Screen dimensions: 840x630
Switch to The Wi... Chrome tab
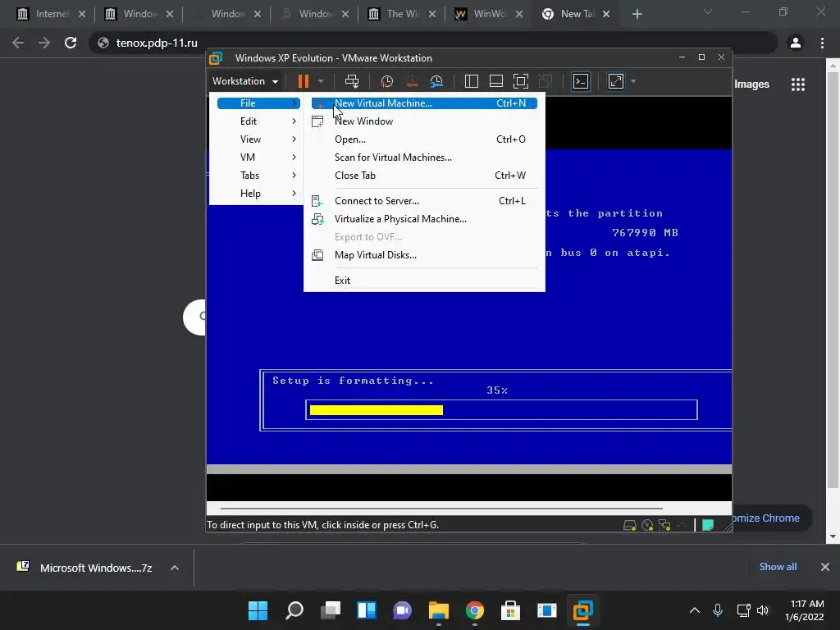click(402, 14)
